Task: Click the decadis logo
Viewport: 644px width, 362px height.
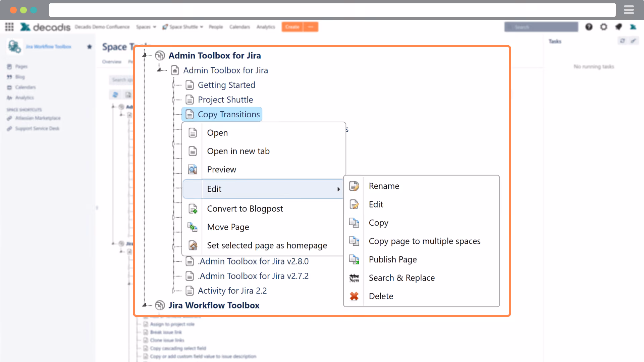Action: click(45, 27)
